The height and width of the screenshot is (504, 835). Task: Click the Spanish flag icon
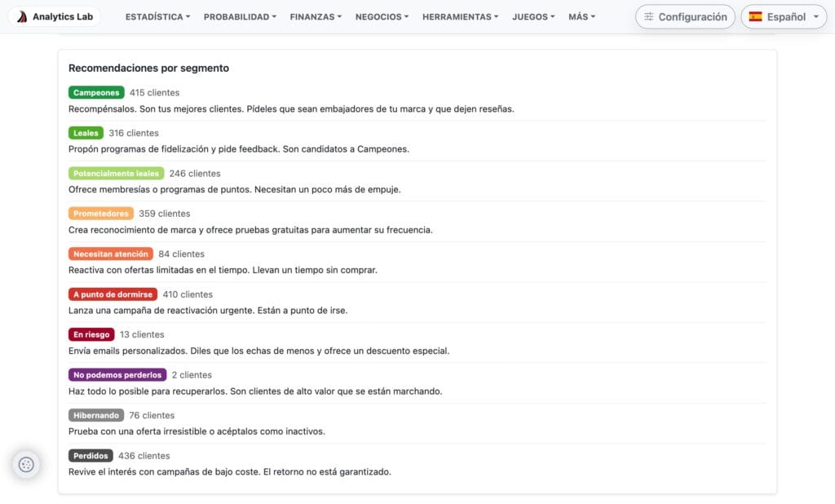pos(755,16)
